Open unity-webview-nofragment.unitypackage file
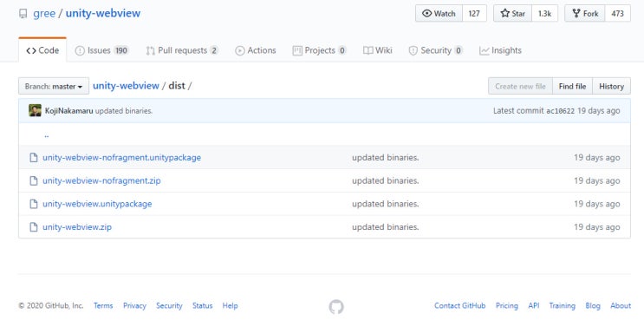 122,158
